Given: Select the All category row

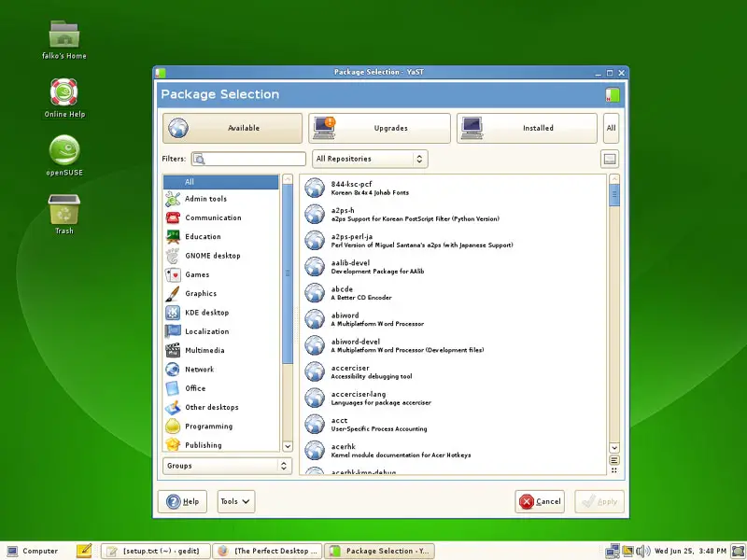Looking at the screenshot, I should 221,182.
